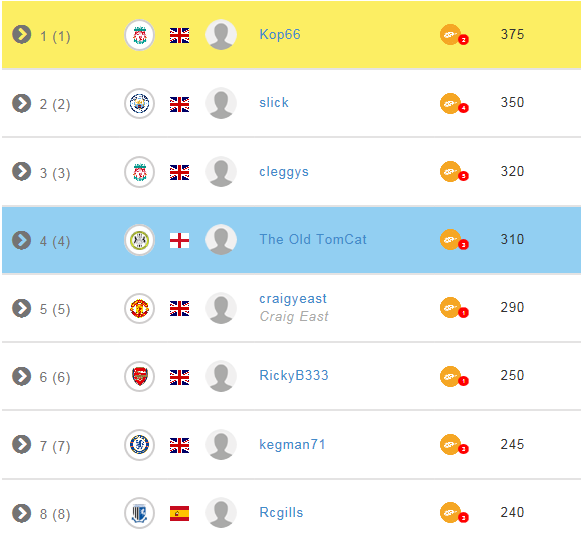Click the Spain flag in Rcgills row

[x=179, y=513]
